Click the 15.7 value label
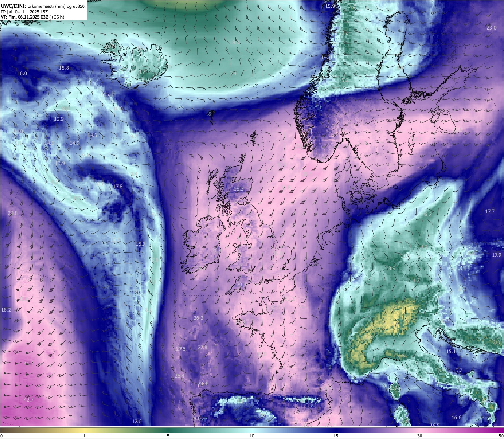The width and height of the screenshot is (504, 439). [140, 244]
